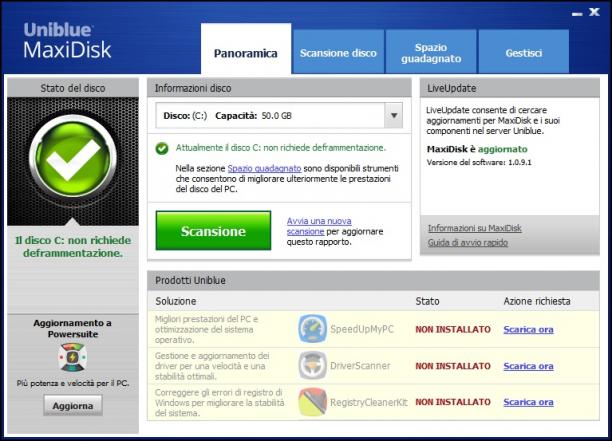Image resolution: width=612 pixels, height=441 pixels.
Task: Click the Aggiorna button for Powersuite
Action: point(73,405)
